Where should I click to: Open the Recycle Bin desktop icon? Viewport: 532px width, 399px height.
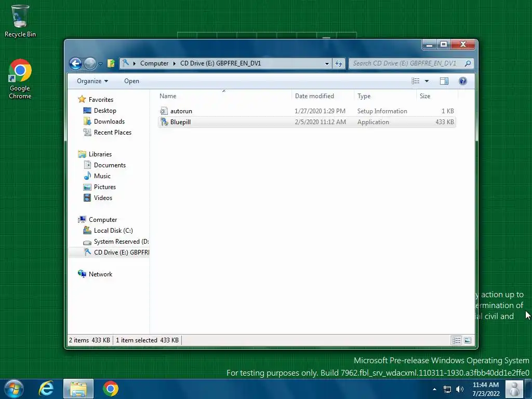click(x=20, y=21)
